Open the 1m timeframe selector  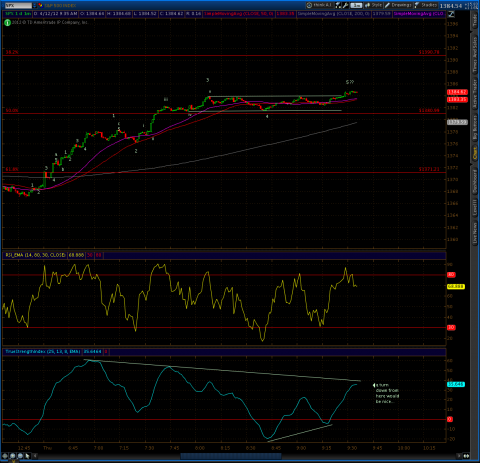pos(356,5)
